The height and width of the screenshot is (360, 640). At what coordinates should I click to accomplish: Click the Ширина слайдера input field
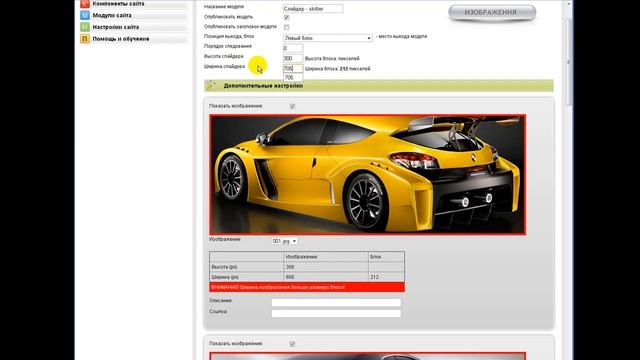click(x=293, y=69)
